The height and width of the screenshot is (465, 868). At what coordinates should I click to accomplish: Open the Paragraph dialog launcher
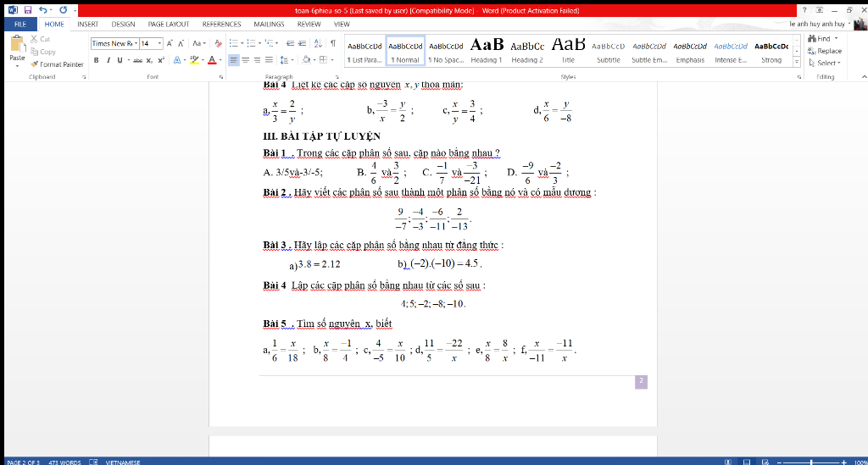[337, 77]
